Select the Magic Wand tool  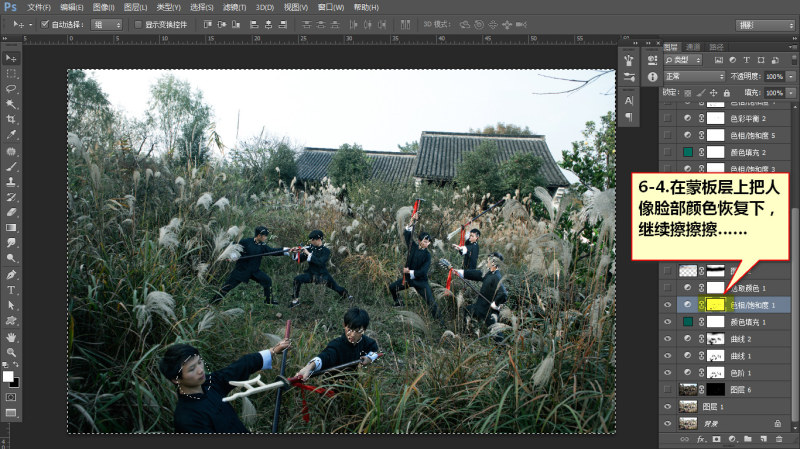[x=11, y=104]
